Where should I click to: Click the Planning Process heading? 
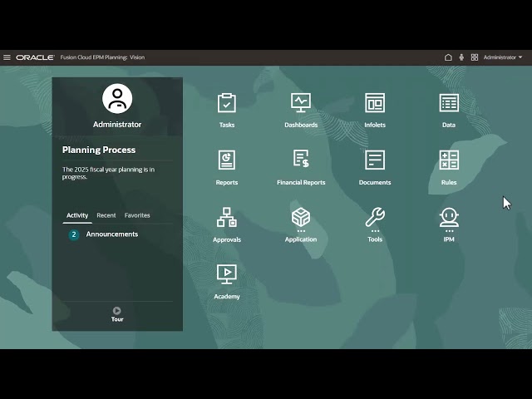click(x=99, y=150)
